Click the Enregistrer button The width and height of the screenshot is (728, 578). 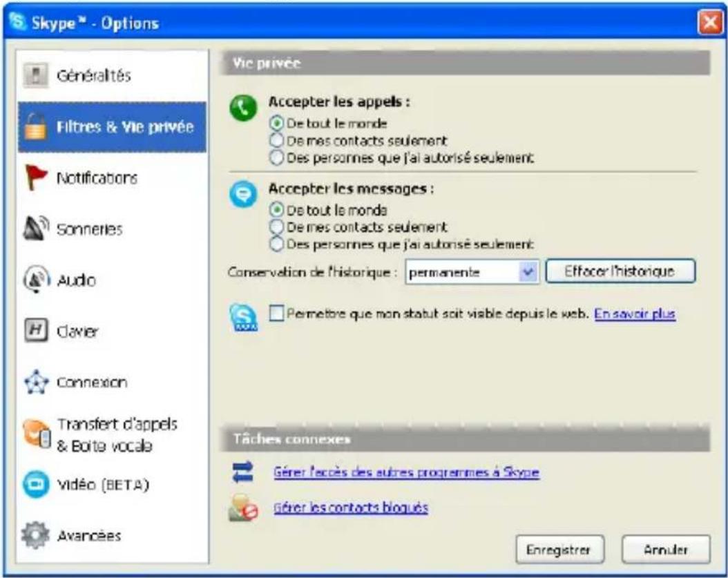point(560,550)
